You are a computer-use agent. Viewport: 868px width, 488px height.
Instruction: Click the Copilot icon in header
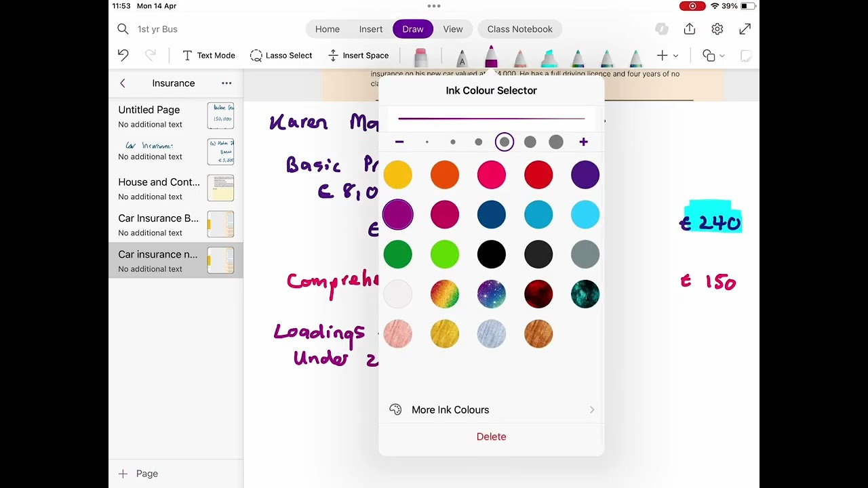click(x=662, y=29)
